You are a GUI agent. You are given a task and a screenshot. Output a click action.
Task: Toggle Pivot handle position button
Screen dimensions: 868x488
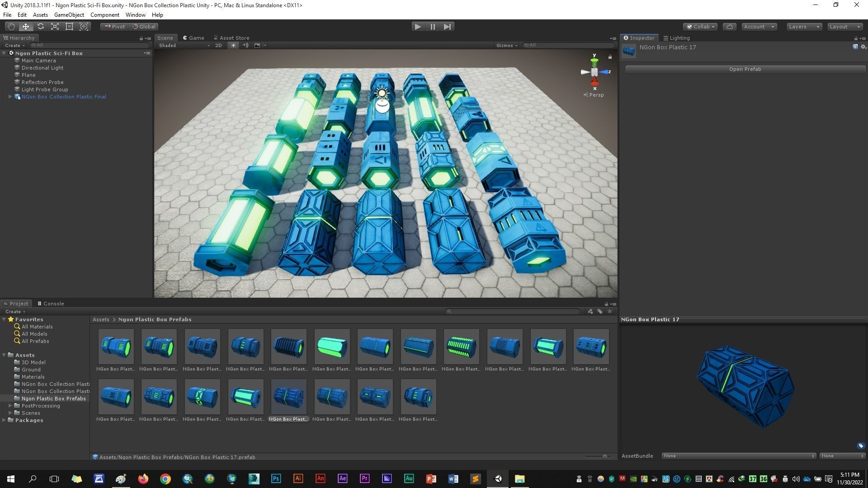[x=115, y=27]
